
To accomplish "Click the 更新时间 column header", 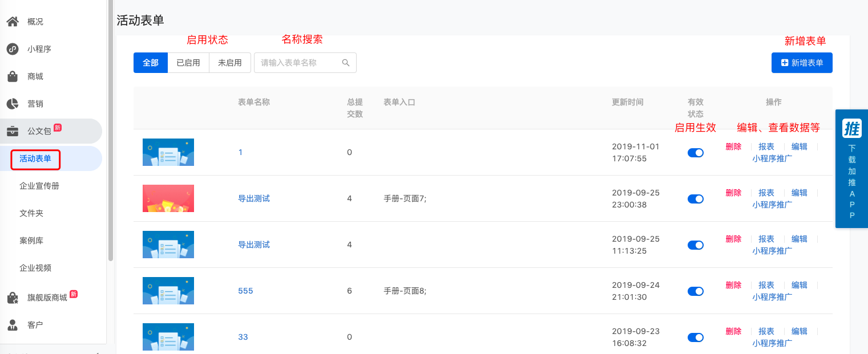I will click(628, 102).
